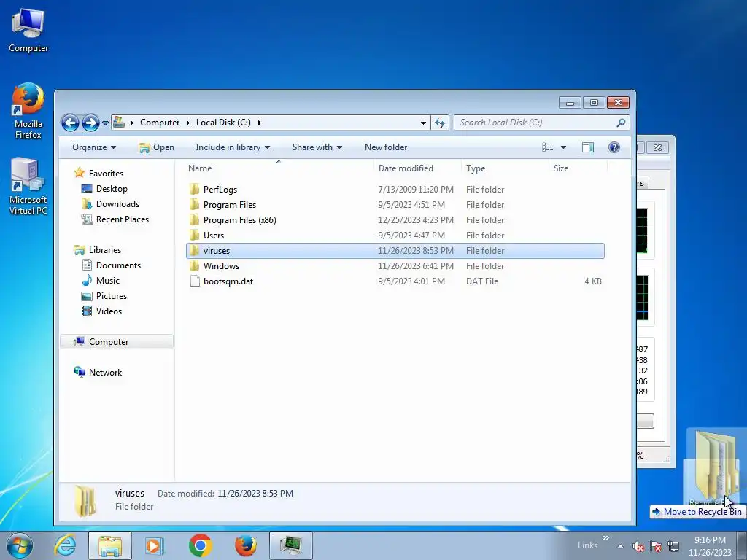
Task: Switch to Windows Explorer taskbar button
Action: click(110, 545)
